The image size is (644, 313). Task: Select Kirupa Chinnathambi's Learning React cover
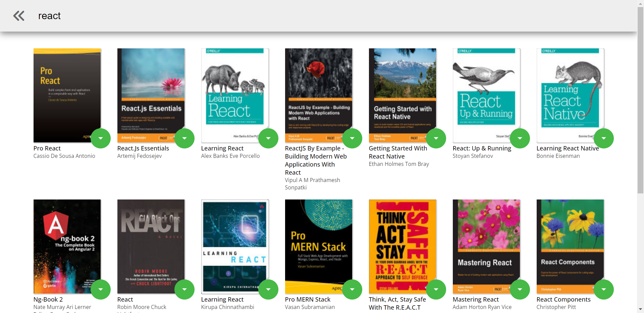(x=235, y=247)
